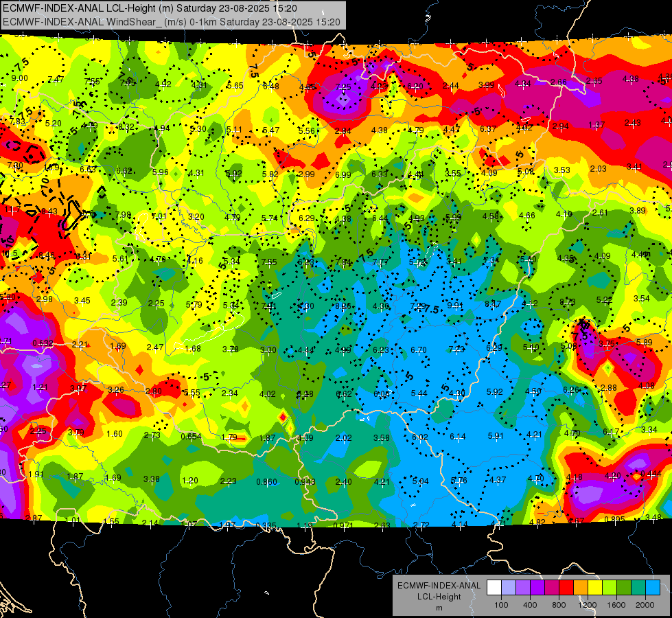Click the grid value '1.68'
Screen dimensions: 672x618
click(x=192, y=349)
